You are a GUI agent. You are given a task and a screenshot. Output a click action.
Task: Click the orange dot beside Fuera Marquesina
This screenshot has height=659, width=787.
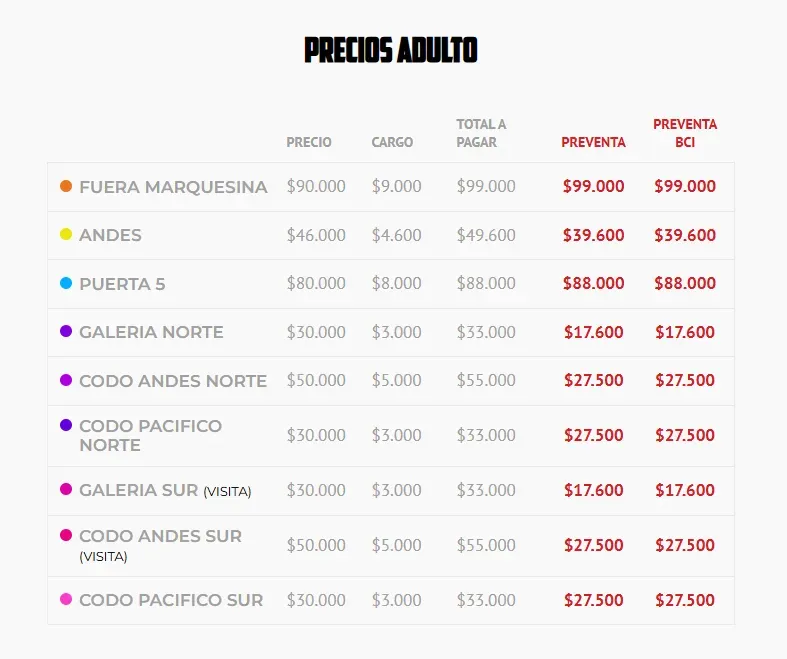tap(66, 186)
